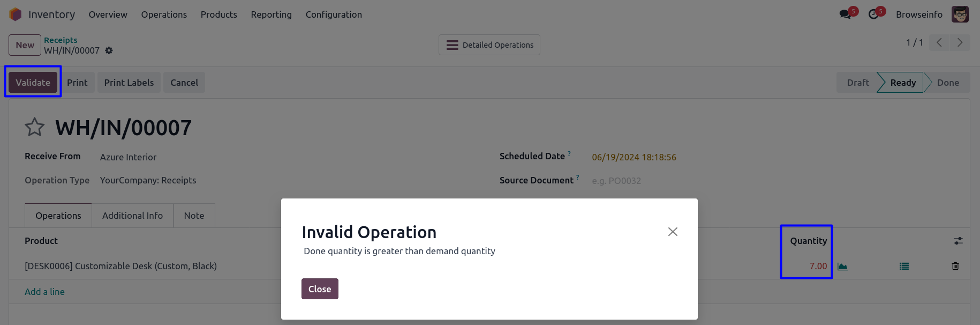The image size is (980, 325).
Task: Open the Configuration menu
Action: [334, 14]
